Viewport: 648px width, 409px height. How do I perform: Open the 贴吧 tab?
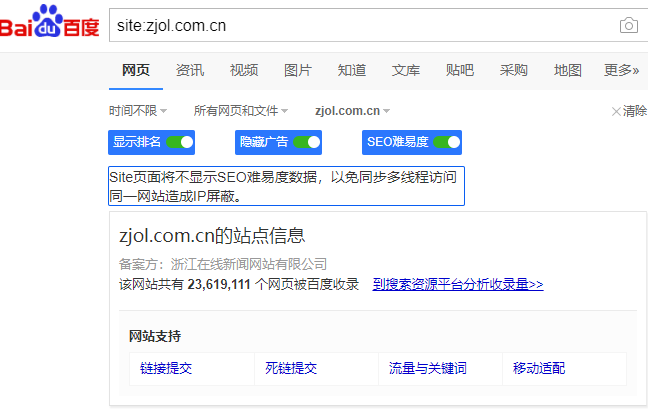460,70
